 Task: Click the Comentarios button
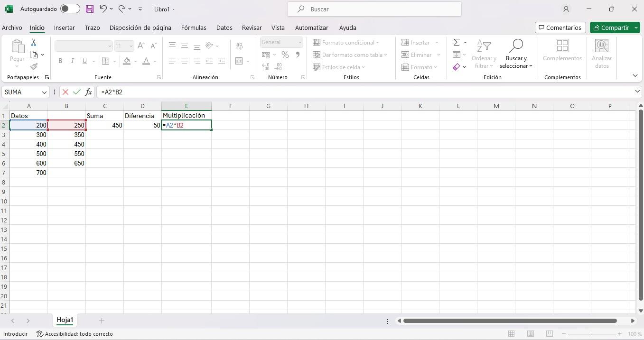[x=560, y=28]
